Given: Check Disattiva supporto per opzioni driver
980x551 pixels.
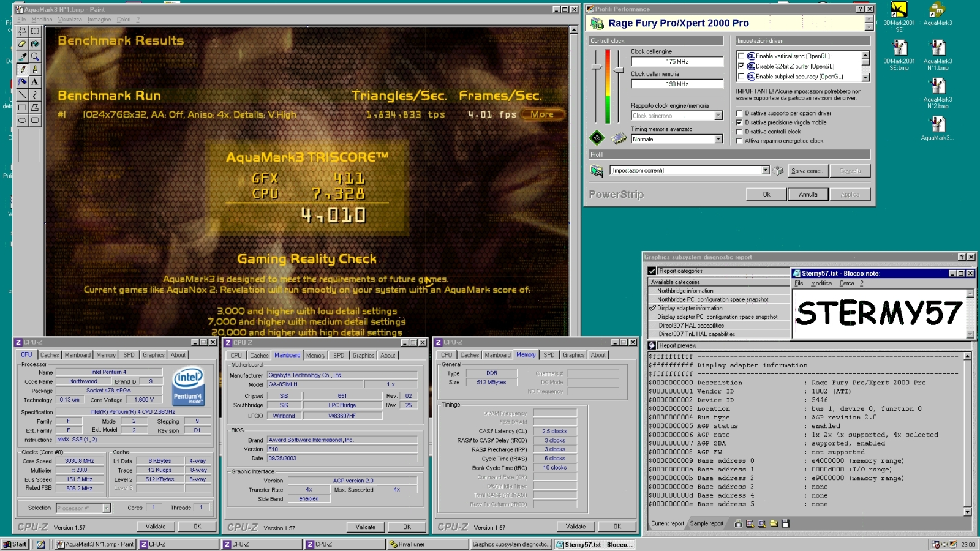Looking at the screenshot, I should click(x=739, y=113).
